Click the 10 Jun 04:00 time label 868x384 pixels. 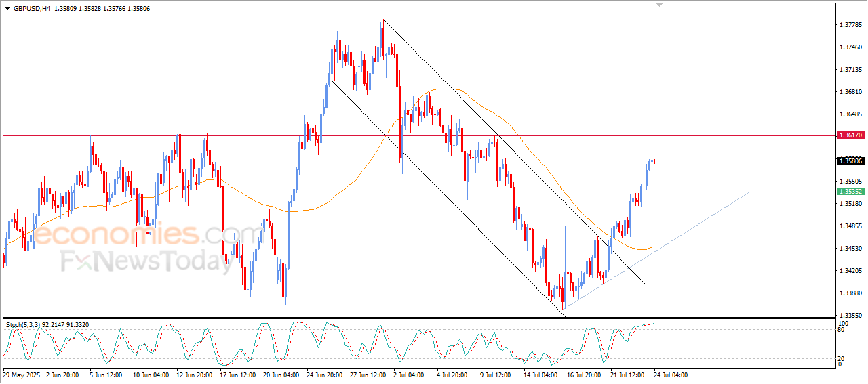[152, 375]
